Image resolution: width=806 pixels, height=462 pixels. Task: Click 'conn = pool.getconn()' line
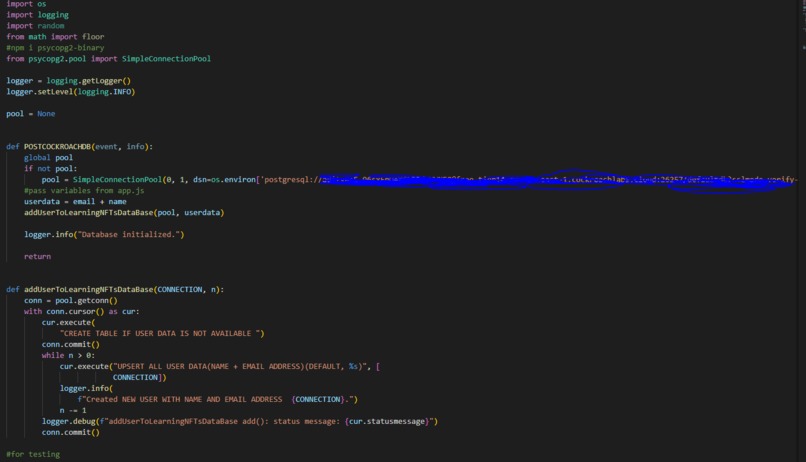pos(70,301)
